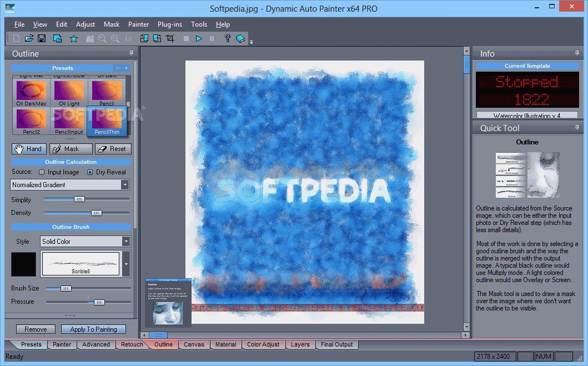
Task: Start painting with the play icon
Action: (199, 39)
